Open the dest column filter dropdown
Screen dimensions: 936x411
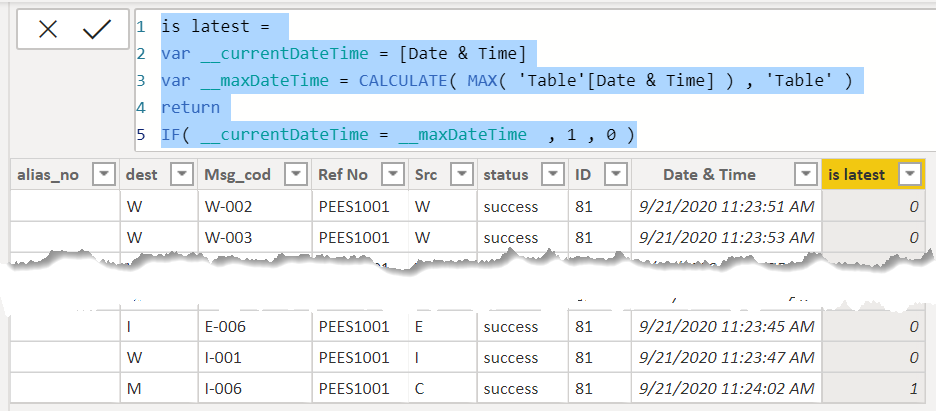tap(181, 175)
